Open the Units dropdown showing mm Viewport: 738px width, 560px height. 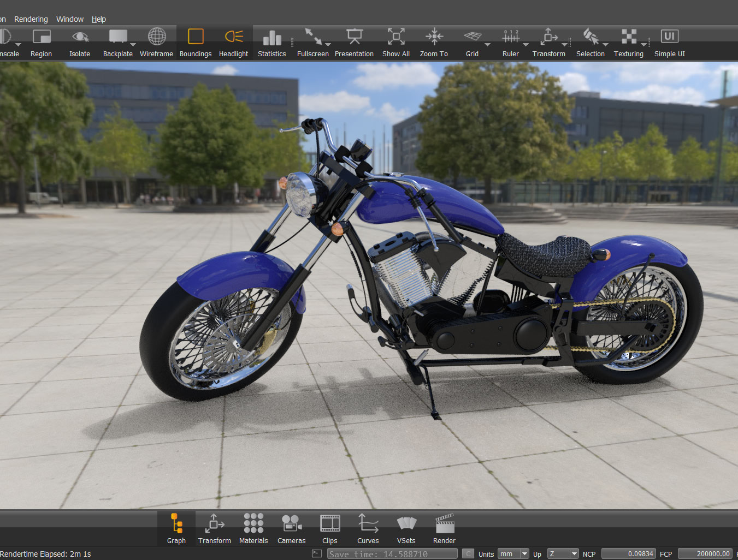(x=513, y=554)
